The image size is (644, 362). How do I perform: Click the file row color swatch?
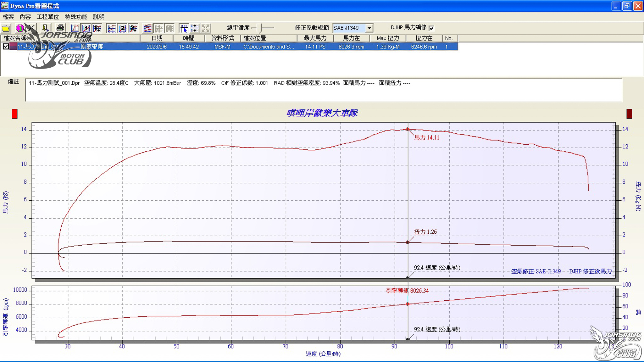(x=13, y=47)
